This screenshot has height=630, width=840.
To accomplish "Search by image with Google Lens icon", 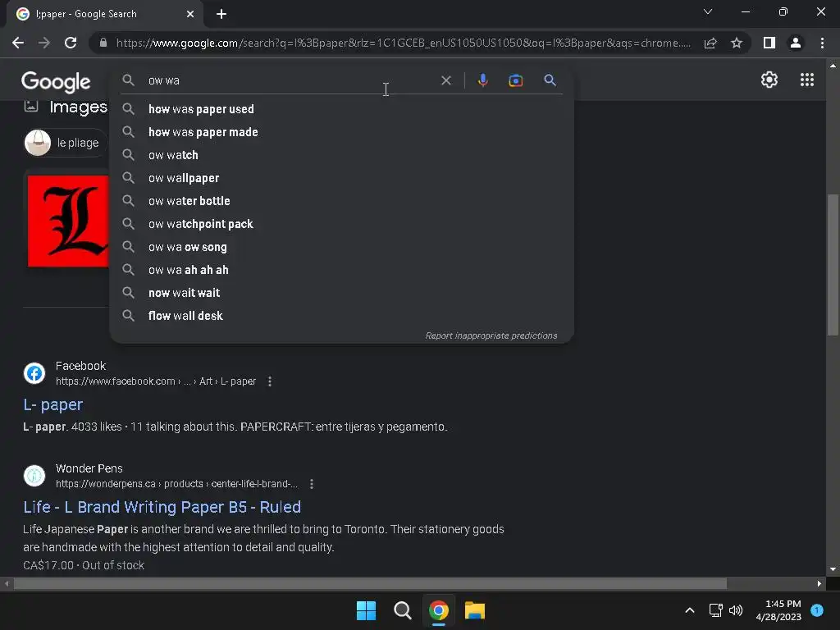I will 515,80.
